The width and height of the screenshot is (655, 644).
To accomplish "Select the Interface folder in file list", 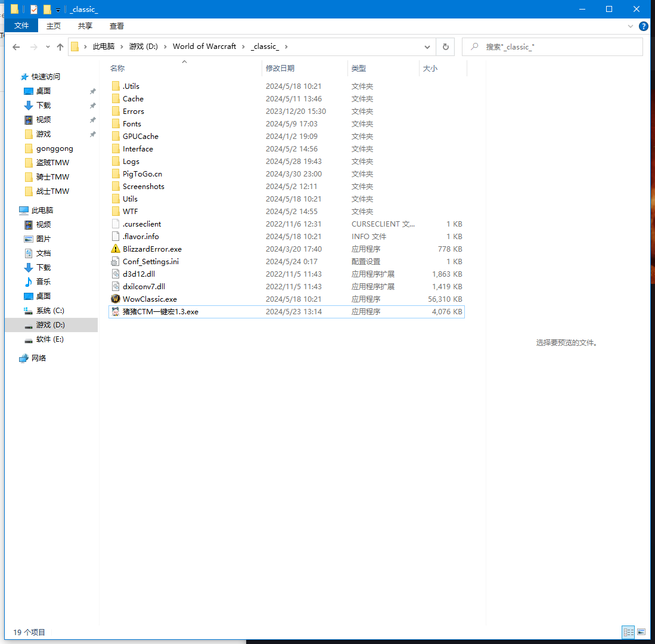I will tap(138, 148).
